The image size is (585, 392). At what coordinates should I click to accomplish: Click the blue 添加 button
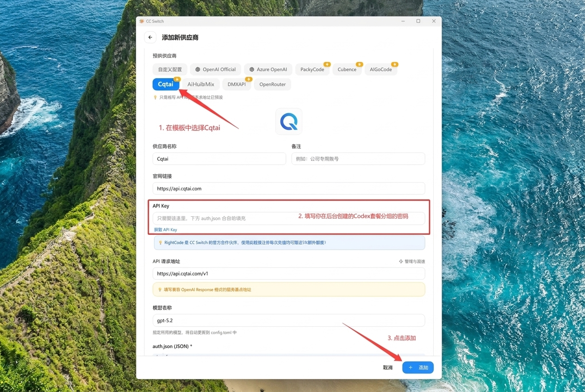[x=418, y=367]
